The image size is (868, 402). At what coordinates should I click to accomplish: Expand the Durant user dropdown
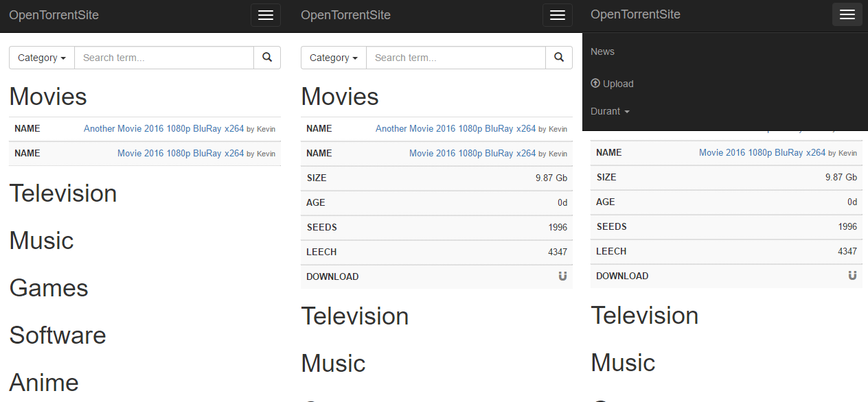tap(610, 111)
